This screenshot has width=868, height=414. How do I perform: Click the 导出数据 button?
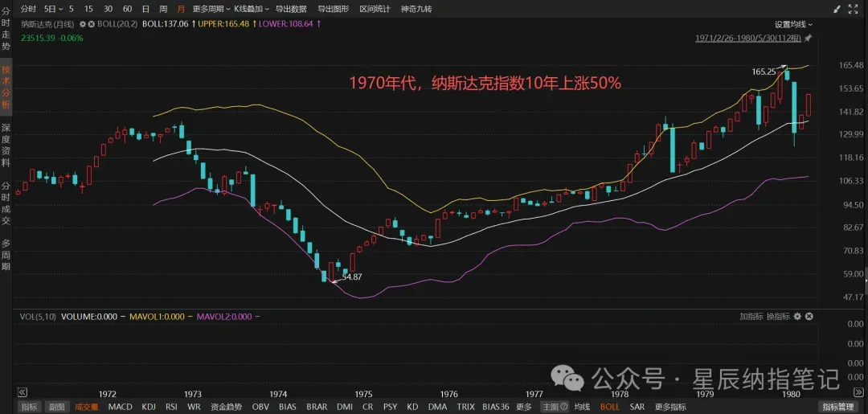tap(291, 9)
